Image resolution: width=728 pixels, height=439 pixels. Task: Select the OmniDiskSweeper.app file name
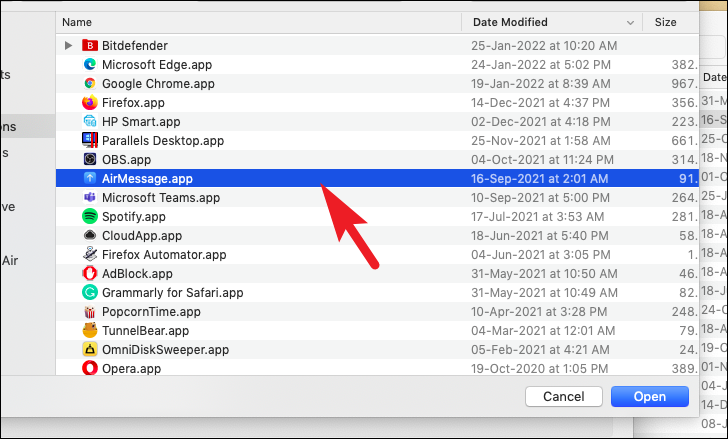click(165, 350)
